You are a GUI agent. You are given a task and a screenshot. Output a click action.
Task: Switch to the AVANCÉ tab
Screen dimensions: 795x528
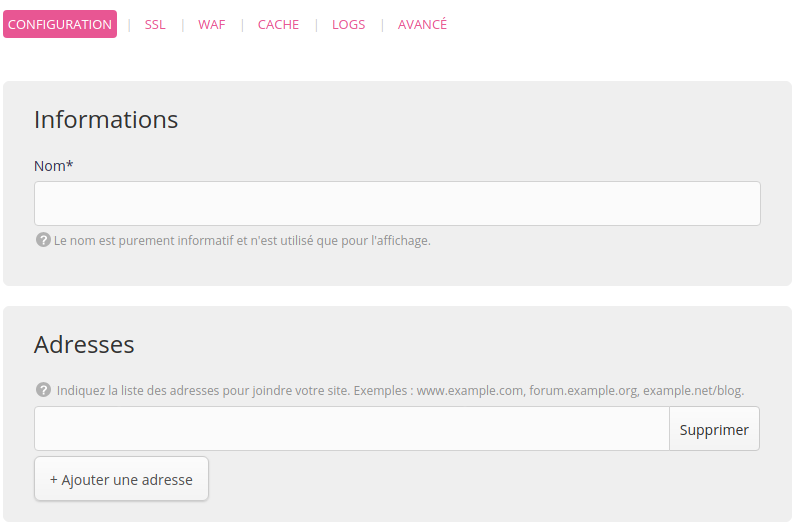pos(422,24)
